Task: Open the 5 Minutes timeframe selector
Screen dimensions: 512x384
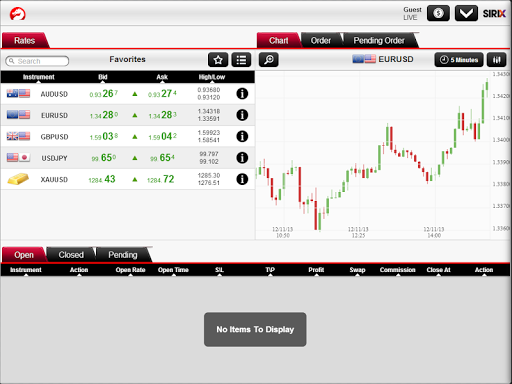Action: [x=459, y=60]
